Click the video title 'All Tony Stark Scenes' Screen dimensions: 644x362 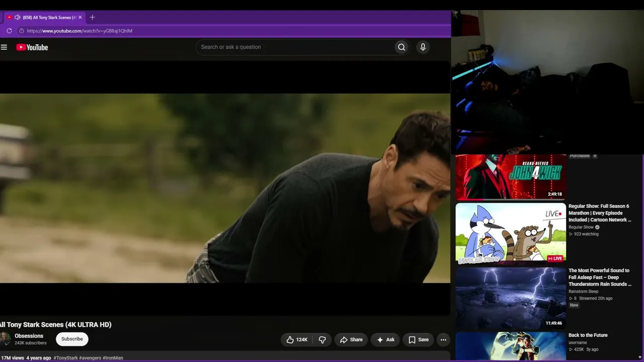(x=56, y=325)
